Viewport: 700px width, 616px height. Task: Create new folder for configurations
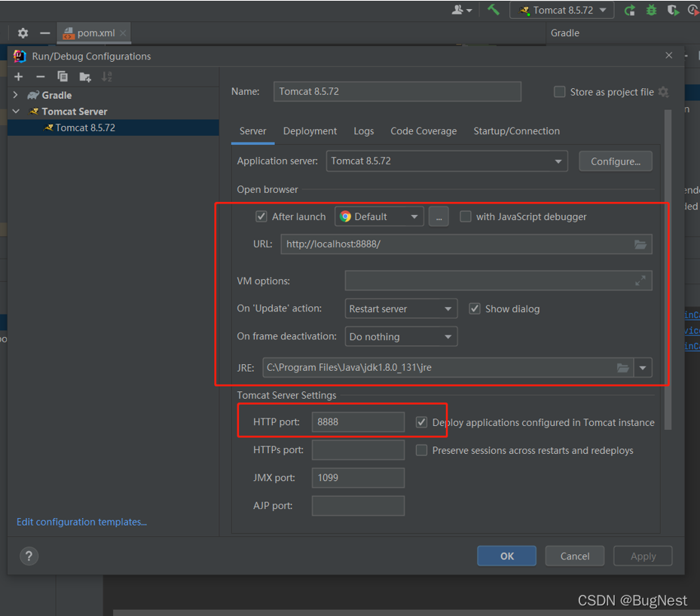coord(85,77)
